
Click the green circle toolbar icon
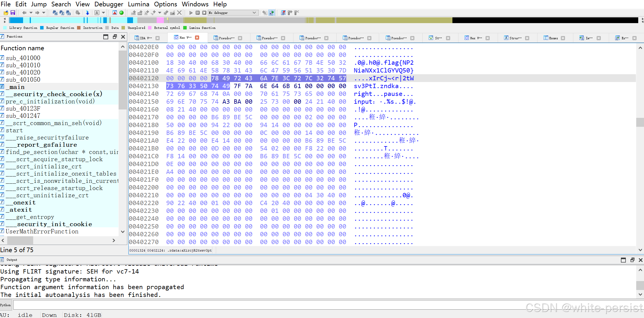tap(121, 13)
